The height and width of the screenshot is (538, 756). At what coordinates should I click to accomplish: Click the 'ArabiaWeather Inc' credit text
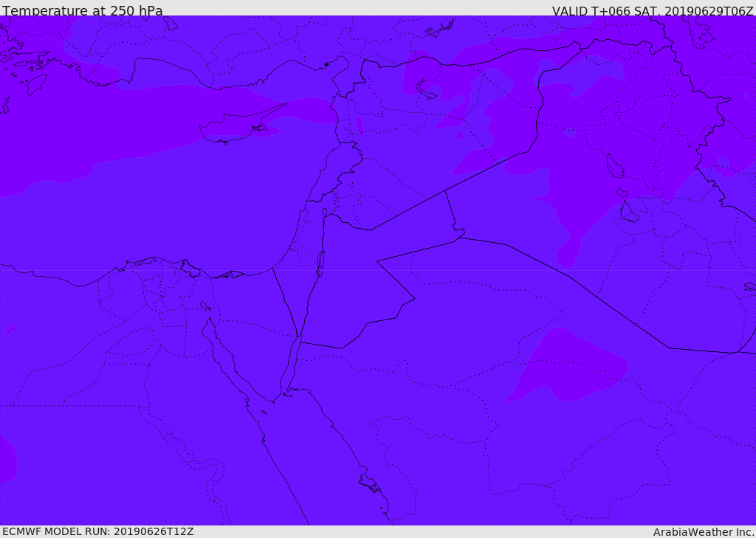tap(704, 532)
